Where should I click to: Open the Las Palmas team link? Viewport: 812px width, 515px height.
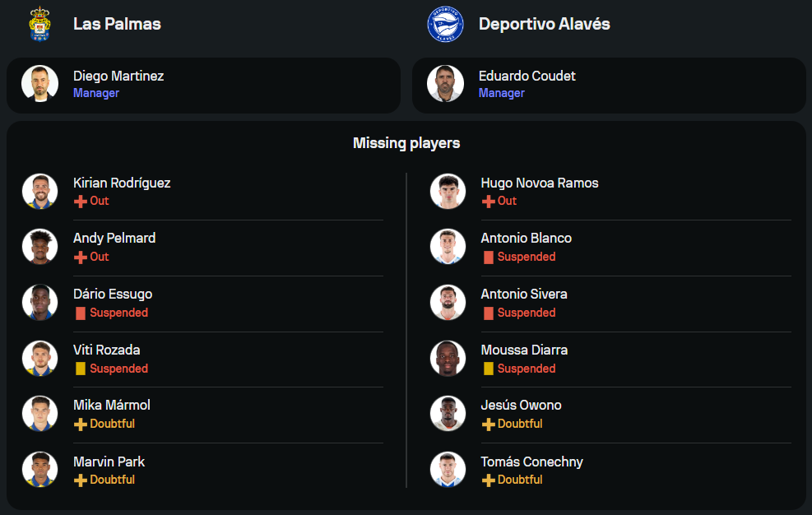(x=117, y=24)
